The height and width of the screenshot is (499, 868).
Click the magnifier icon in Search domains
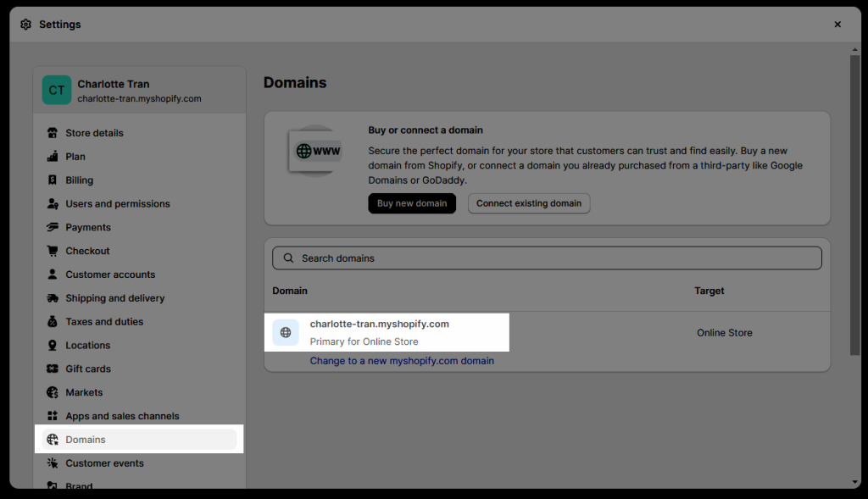pos(288,258)
